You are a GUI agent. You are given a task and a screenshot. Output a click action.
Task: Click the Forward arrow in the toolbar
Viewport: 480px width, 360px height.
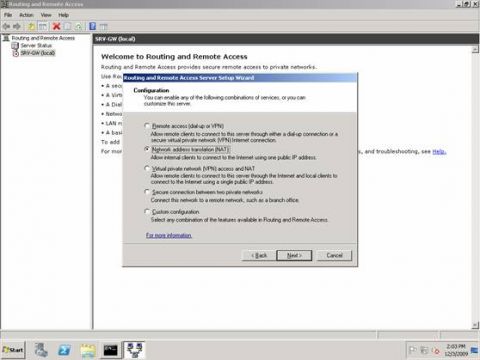click(17, 26)
